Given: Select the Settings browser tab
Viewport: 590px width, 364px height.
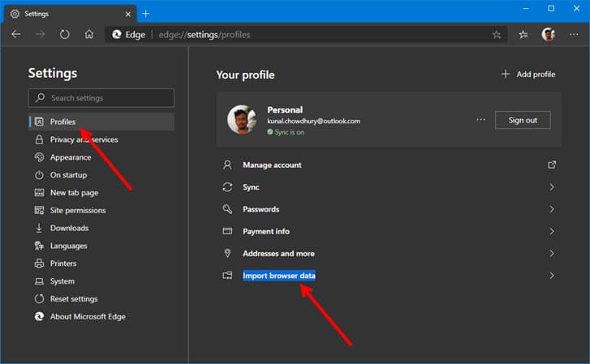Looking at the screenshot, I should 70,14.
